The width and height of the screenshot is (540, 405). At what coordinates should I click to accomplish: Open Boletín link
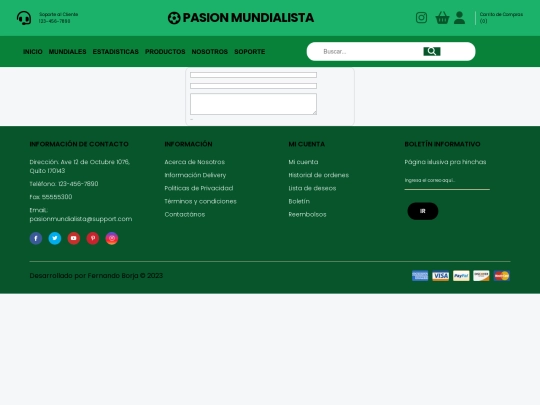click(x=299, y=201)
